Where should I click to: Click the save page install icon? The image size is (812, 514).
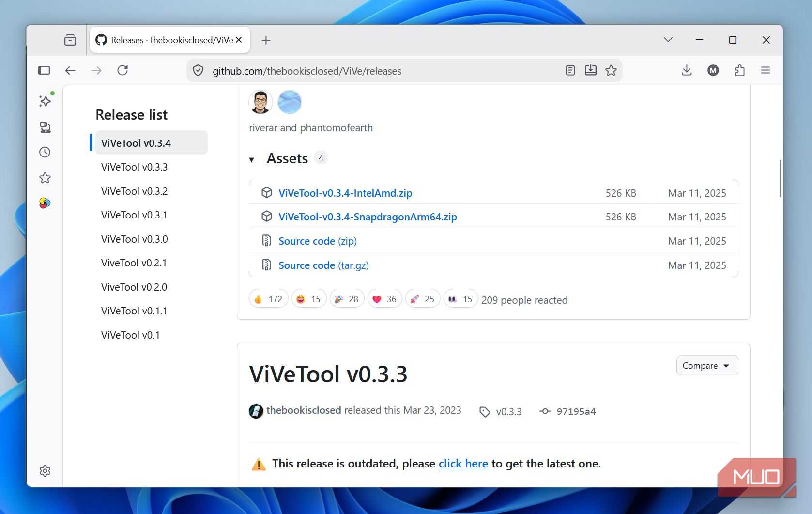click(x=591, y=71)
